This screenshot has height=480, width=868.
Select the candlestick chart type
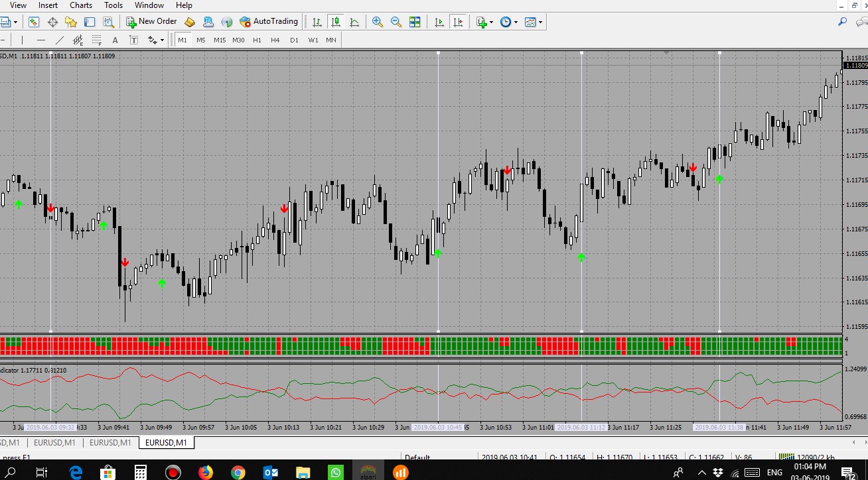tap(336, 22)
